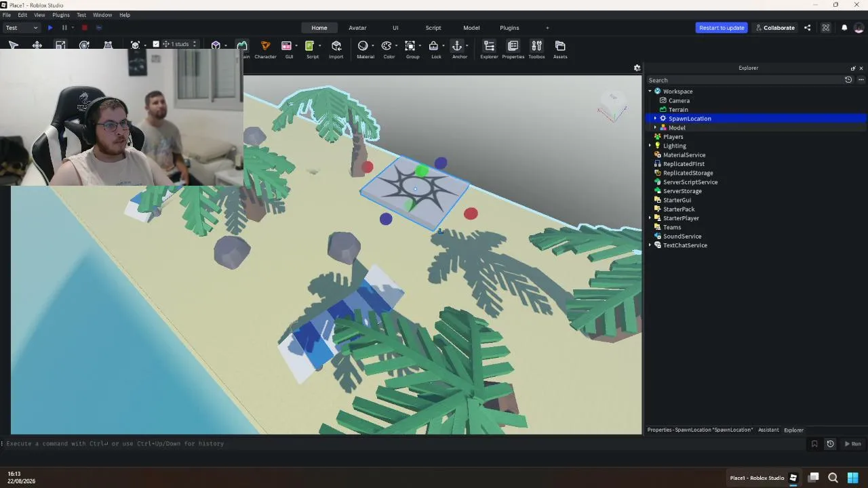Click Restart to update button
The height and width of the screenshot is (488, 868).
click(x=722, y=28)
